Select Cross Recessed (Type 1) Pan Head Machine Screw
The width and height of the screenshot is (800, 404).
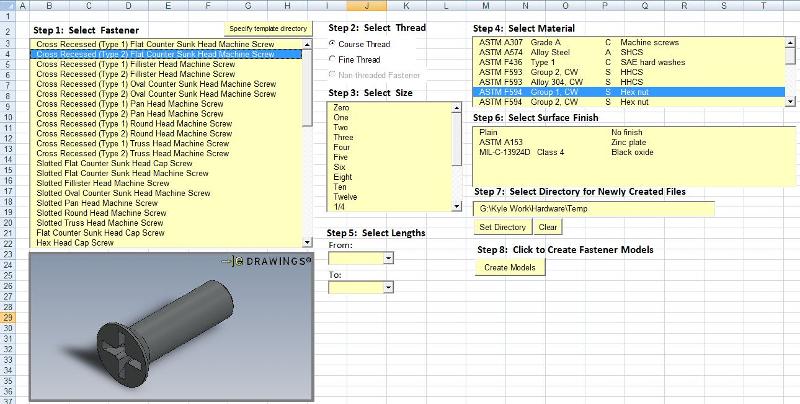coord(166,104)
